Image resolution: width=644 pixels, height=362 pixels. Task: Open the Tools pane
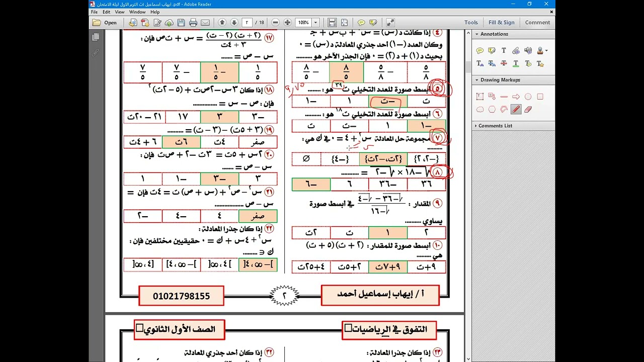[x=471, y=23]
